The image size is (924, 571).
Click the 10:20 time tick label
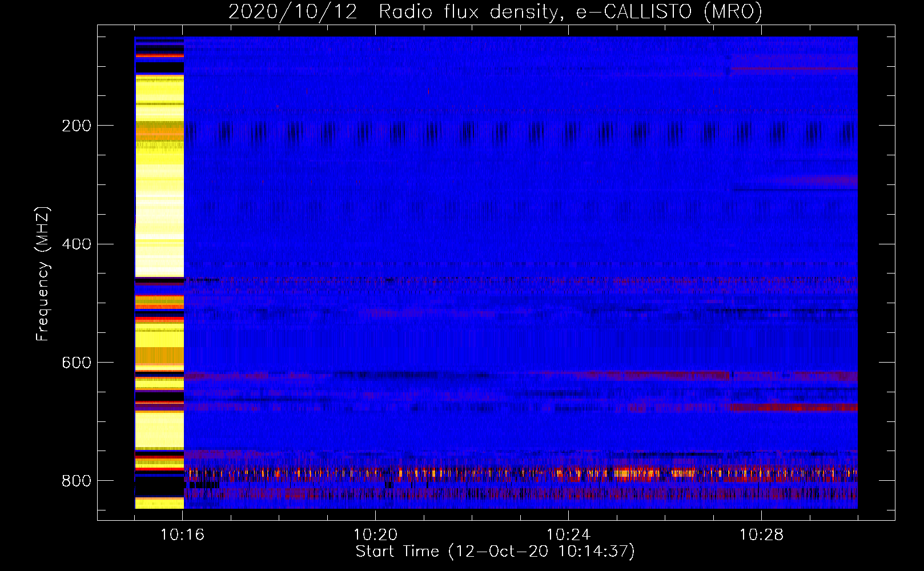pyautogui.click(x=375, y=535)
